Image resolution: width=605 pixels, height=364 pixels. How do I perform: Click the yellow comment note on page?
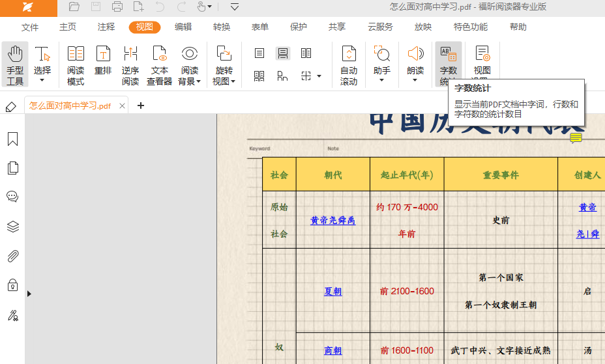(576, 138)
